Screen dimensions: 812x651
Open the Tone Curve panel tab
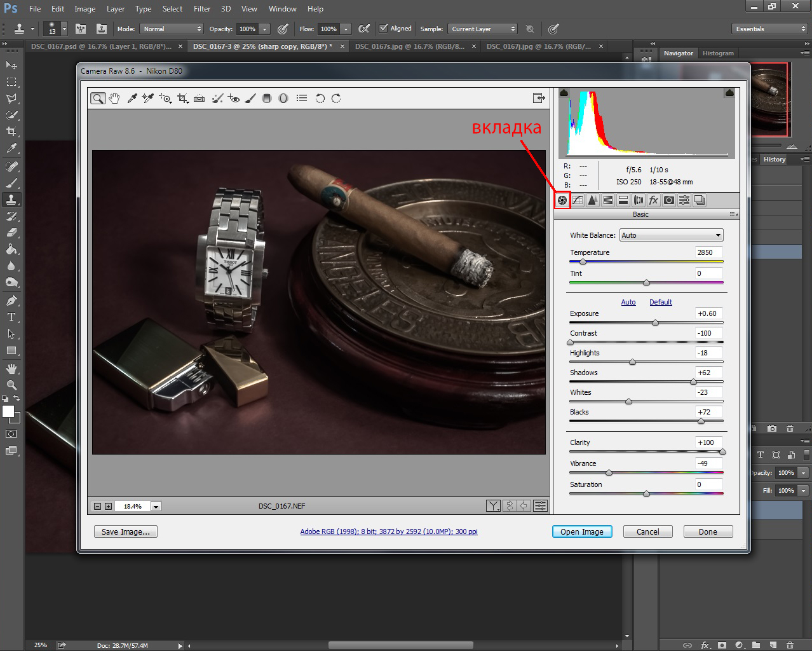pos(578,200)
